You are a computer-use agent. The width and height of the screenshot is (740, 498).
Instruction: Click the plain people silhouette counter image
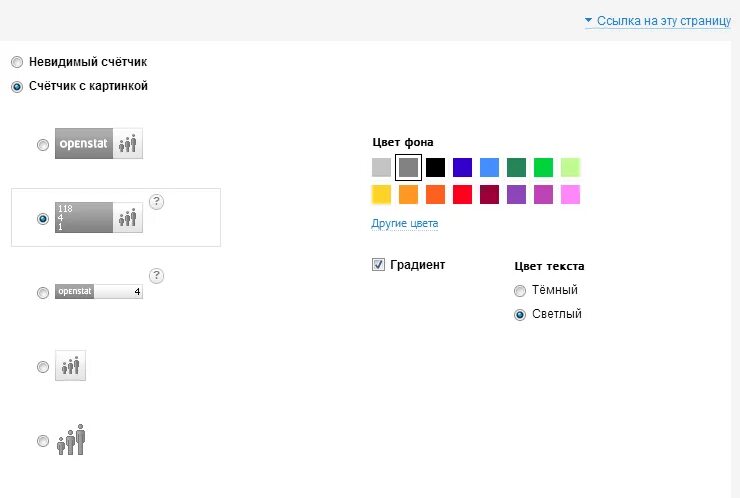(70, 440)
